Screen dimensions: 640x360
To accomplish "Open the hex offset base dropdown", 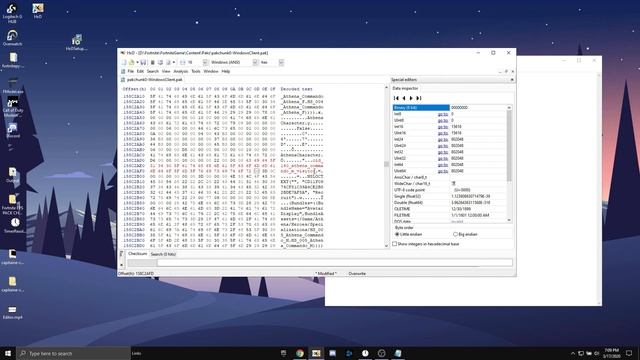I will coord(281,62).
